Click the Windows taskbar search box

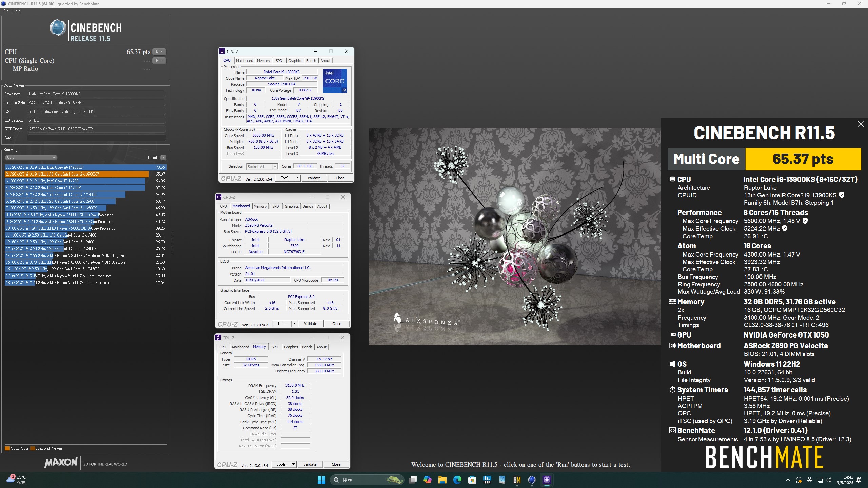367,480
